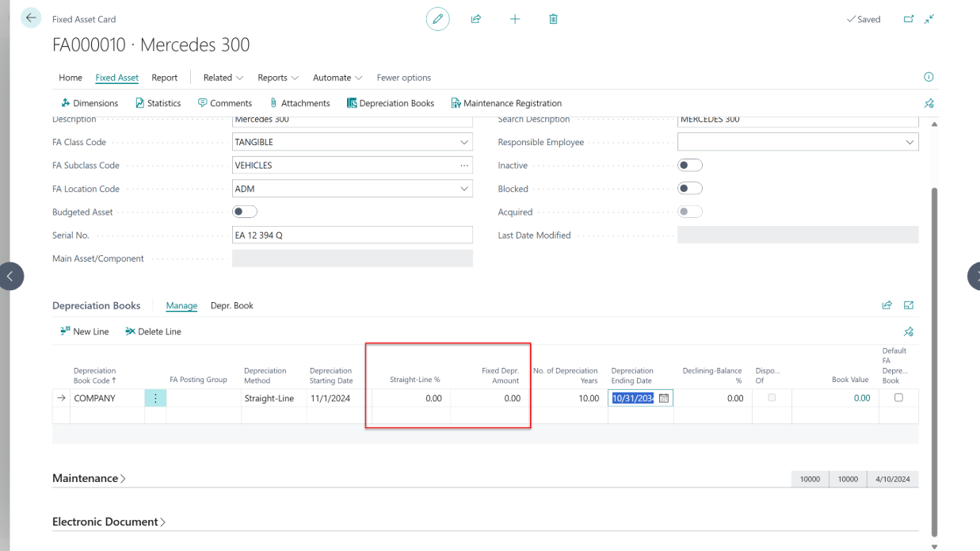Image resolution: width=980 pixels, height=551 pixels.
Task: Toggle the Inactive switch
Action: pos(690,166)
